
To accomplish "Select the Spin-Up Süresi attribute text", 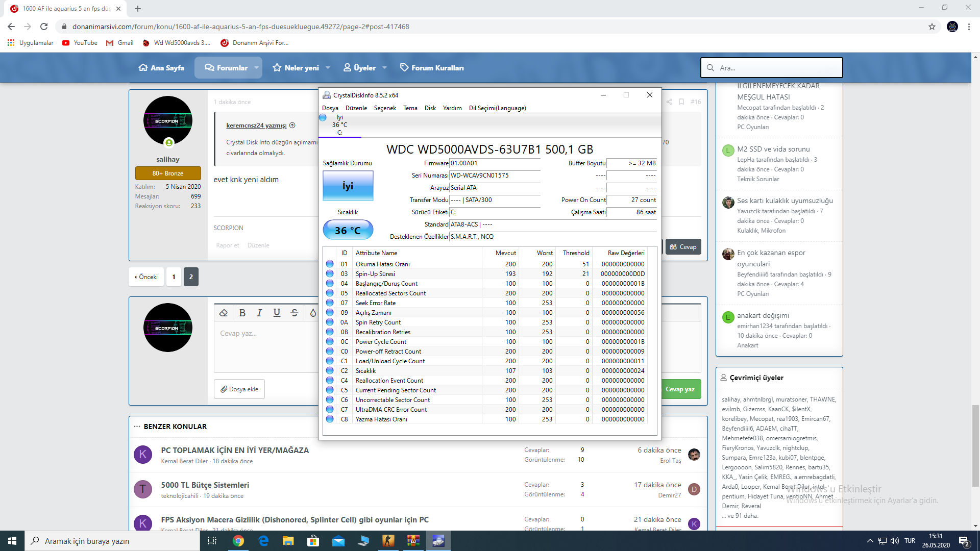I will (x=375, y=274).
